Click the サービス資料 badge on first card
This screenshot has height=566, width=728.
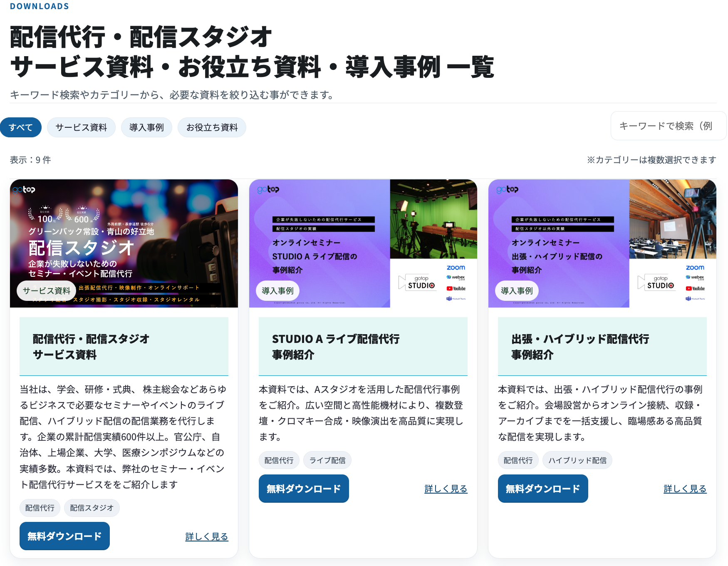[x=47, y=290]
